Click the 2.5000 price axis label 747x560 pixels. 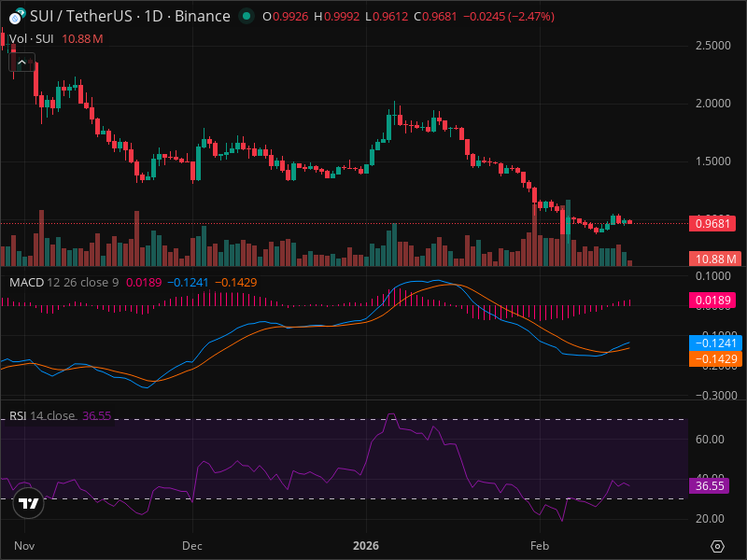tap(712, 46)
